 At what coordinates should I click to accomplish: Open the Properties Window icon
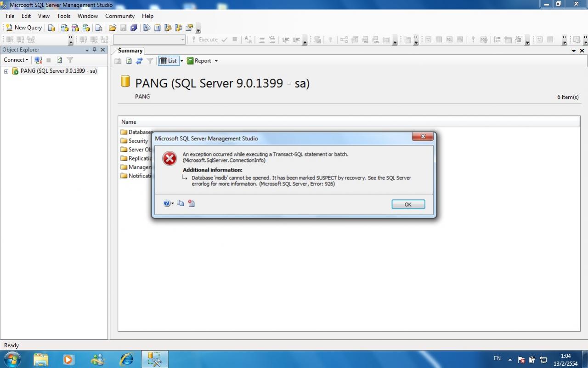click(x=189, y=28)
